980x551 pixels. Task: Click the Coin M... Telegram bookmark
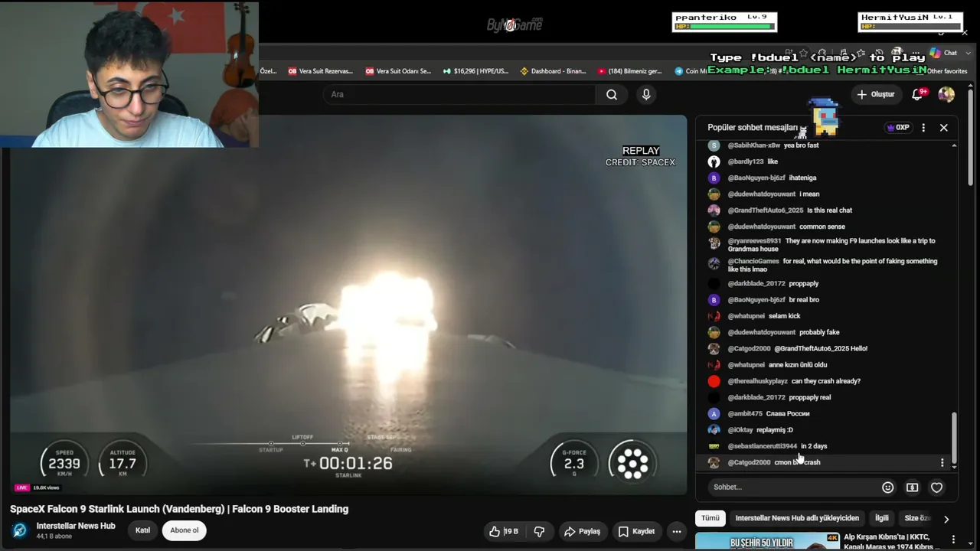coord(690,71)
